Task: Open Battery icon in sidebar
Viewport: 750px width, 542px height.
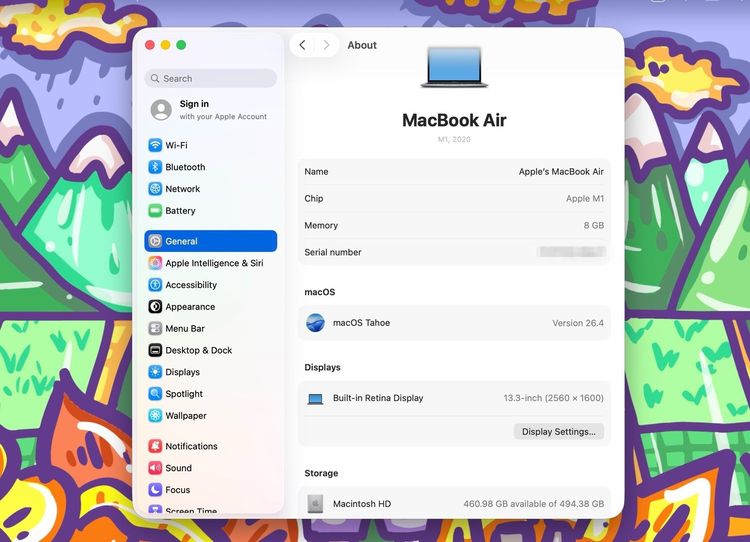Action: (155, 210)
